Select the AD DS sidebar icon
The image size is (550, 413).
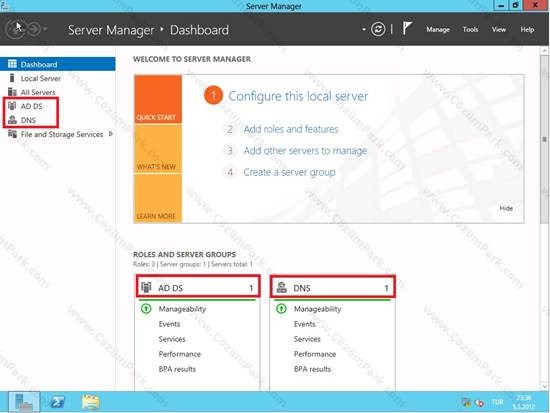click(12, 106)
